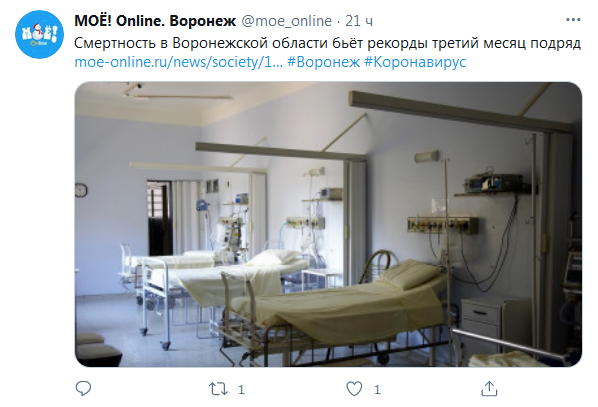
Task: Click the shelf-mounted monitor device in photo
Action: click(495, 183)
